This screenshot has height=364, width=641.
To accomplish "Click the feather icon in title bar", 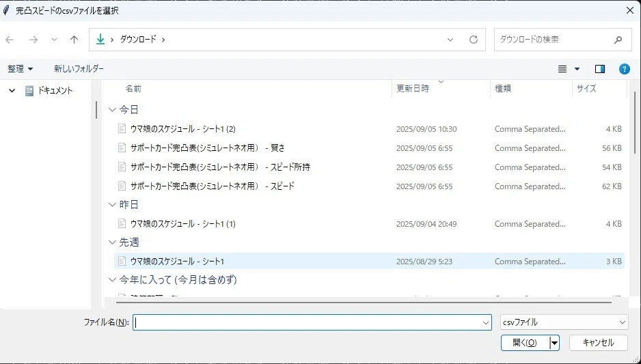I will click(6, 11).
